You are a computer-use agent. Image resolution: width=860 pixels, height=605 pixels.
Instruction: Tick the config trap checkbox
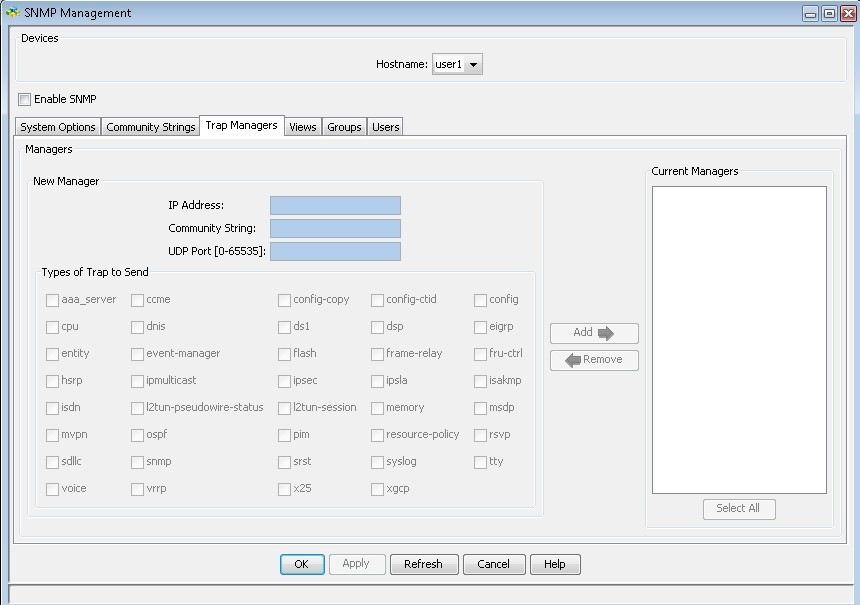click(480, 300)
